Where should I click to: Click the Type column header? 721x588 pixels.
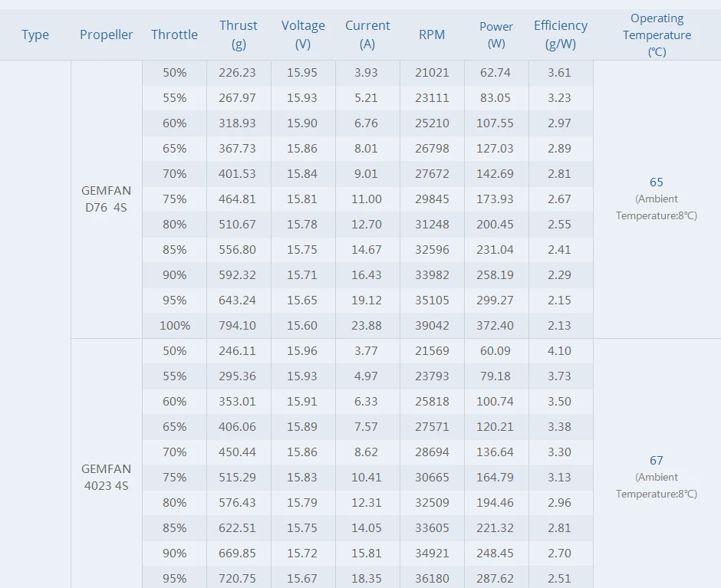click(35, 34)
